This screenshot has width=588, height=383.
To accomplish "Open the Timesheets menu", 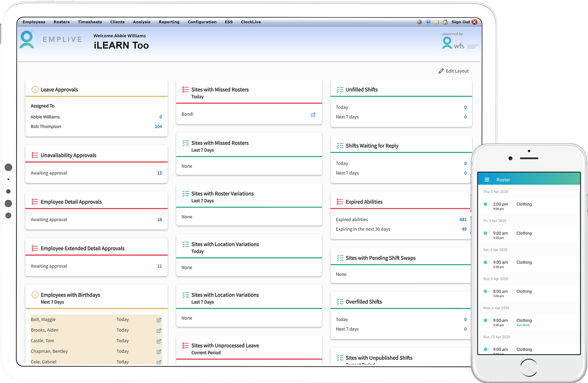I will click(90, 22).
